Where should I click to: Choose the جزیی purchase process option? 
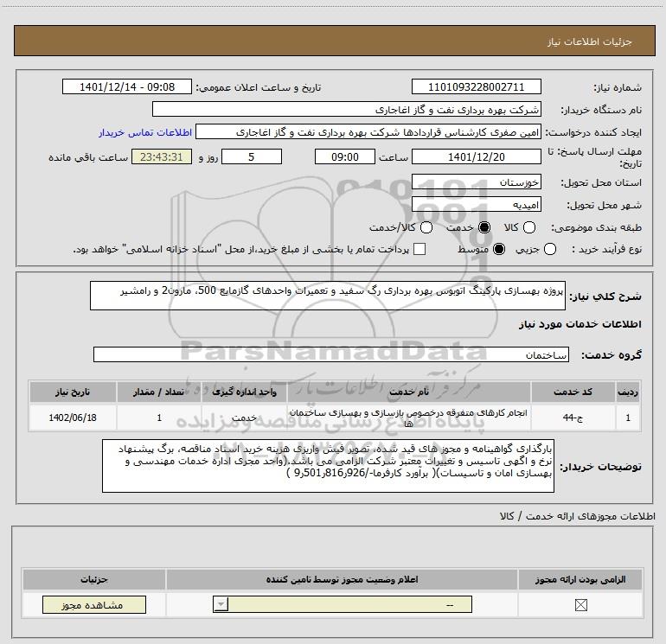point(549,249)
